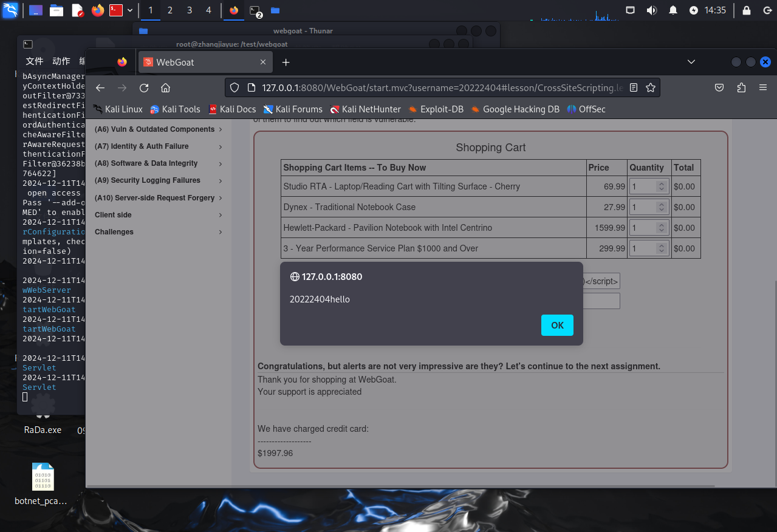Open the list all tabs dropdown
Image resolution: width=777 pixels, height=532 pixels.
tap(691, 62)
